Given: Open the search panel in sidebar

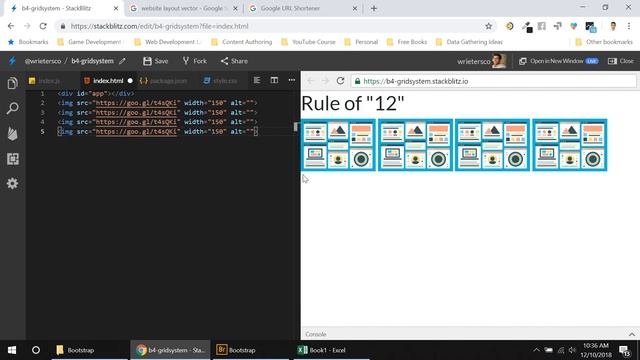Looking at the screenshot, I should click(x=13, y=108).
